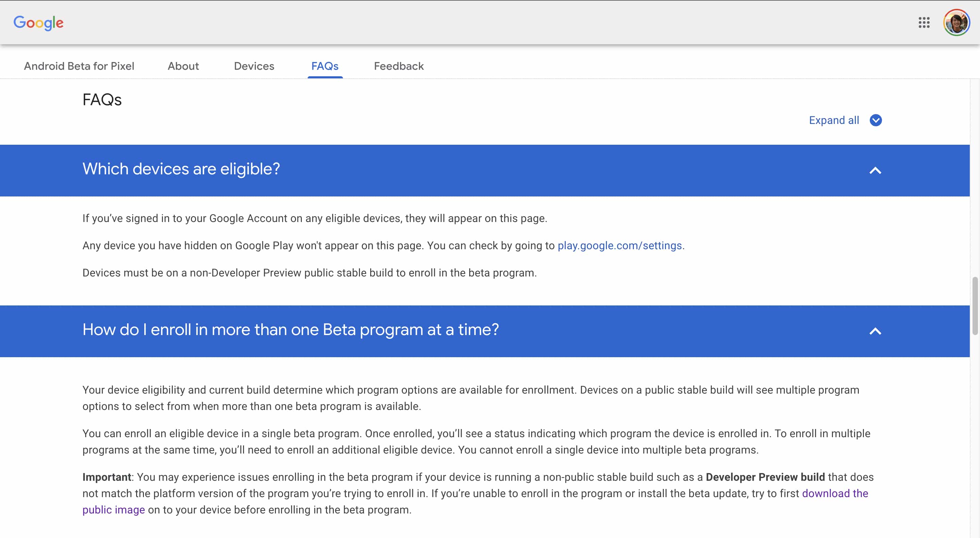Click the collapse arrow on Which devices are eligible

[x=876, y=170]
